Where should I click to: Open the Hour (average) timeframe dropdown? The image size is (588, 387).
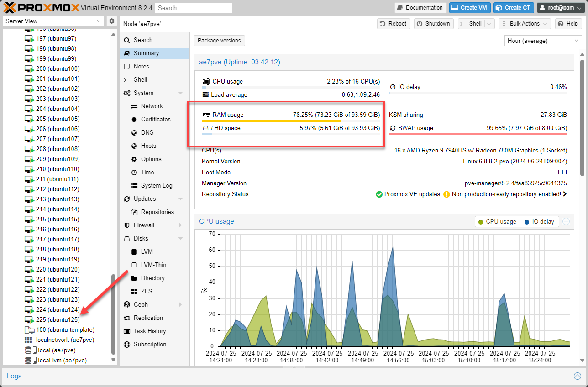click(x=543, y=41)
